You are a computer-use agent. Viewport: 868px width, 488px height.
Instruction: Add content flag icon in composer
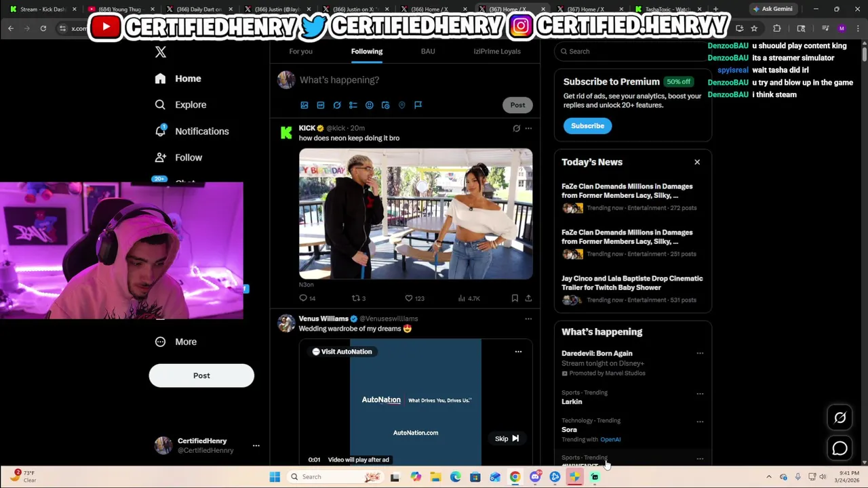(x=418, y=105)
